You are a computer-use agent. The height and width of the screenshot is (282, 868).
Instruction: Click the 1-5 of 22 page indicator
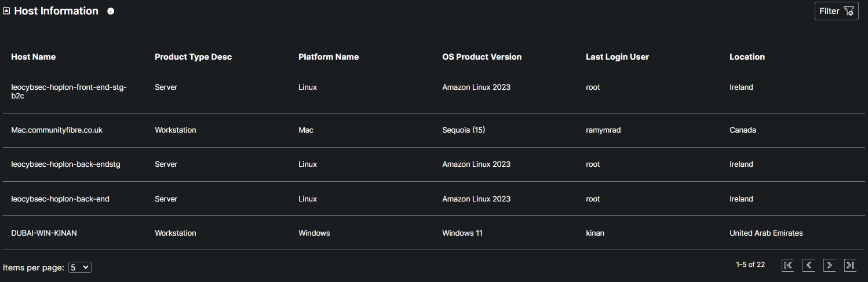point(750,265)
